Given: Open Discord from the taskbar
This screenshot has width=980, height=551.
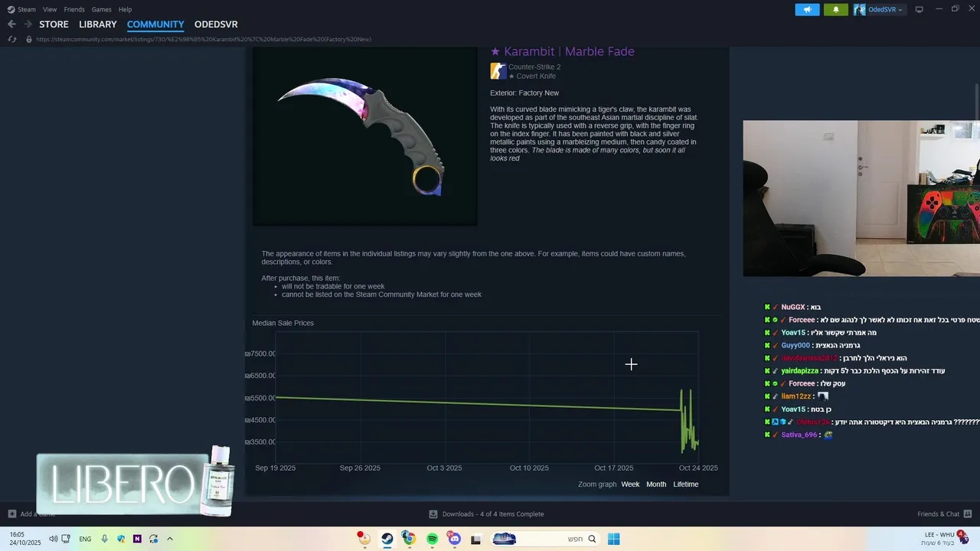Looking at the screenshot, I should click(x=454, y=539).
